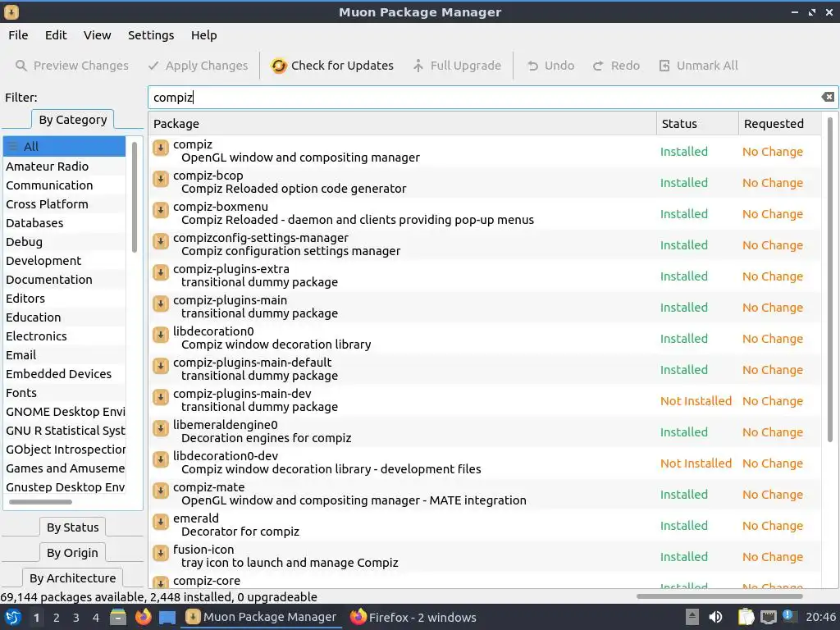This screenshot has height=630, width=840.
Task: Click the Undo toolbar button
Action: point(550,66)
